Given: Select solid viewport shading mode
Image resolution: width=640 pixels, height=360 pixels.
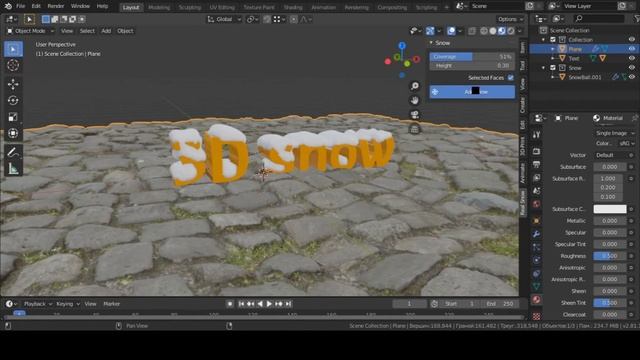Looking at the screenshot, I should (493, 31).
